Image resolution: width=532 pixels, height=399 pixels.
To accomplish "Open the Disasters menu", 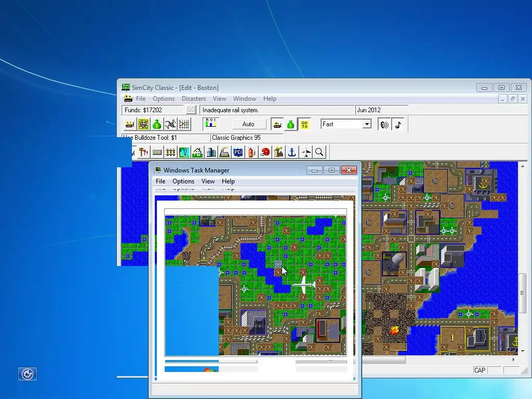I will [194, 98].
